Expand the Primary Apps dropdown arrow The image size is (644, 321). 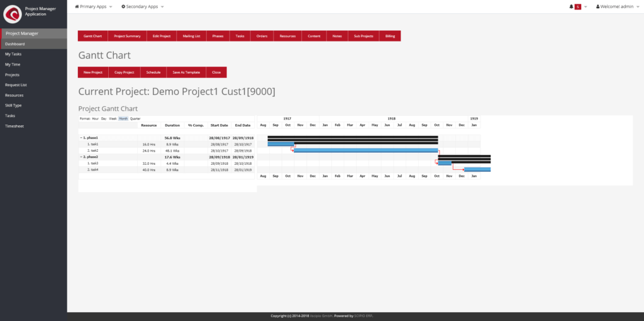(x=111, y=6)
